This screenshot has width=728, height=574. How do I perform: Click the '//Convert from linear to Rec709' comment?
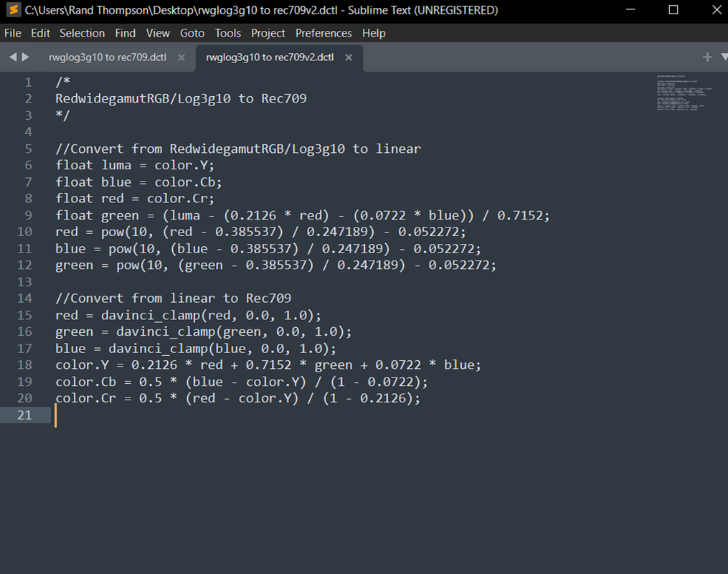click(173, 298)
